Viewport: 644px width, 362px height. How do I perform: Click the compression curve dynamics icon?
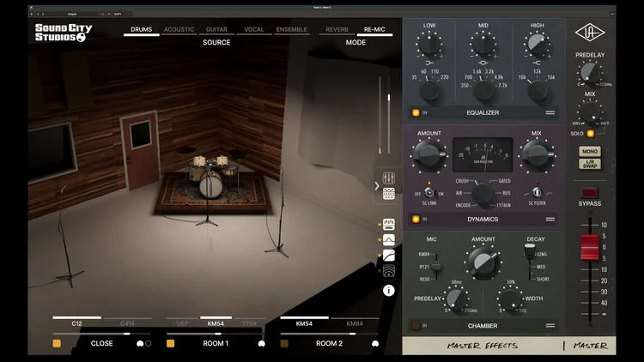(x=388, y=256)
